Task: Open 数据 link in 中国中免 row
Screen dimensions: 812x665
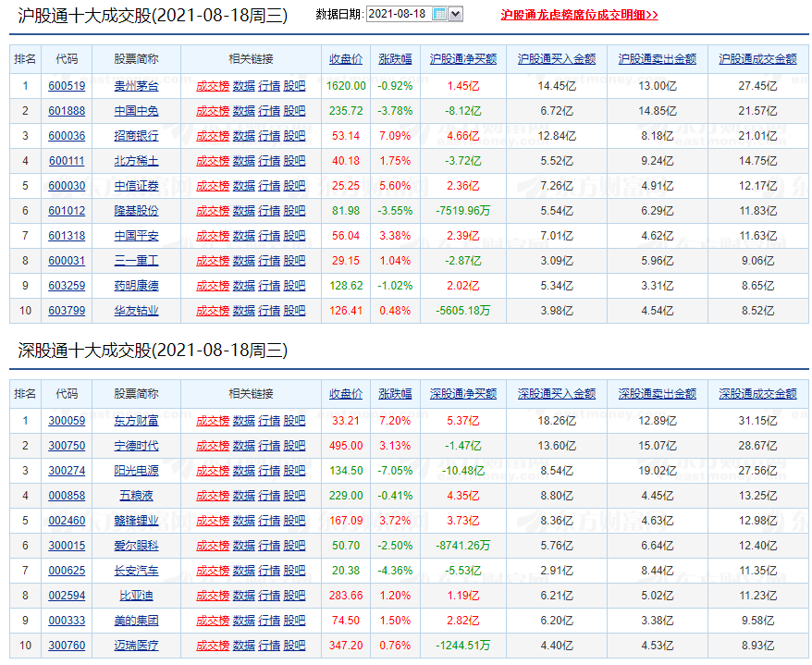Action: click(x=244, y=111)
